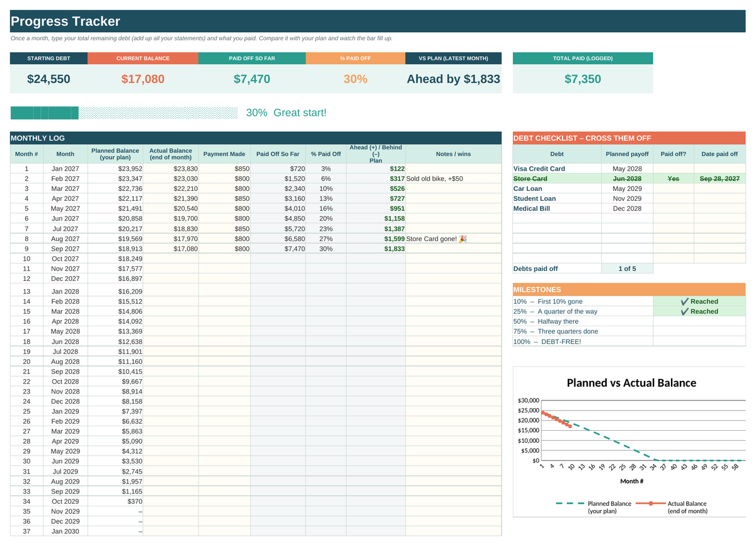This screenshot has width=756, height=546.
Task: Click the 30% progress bar
Action: tap(124, 113)
